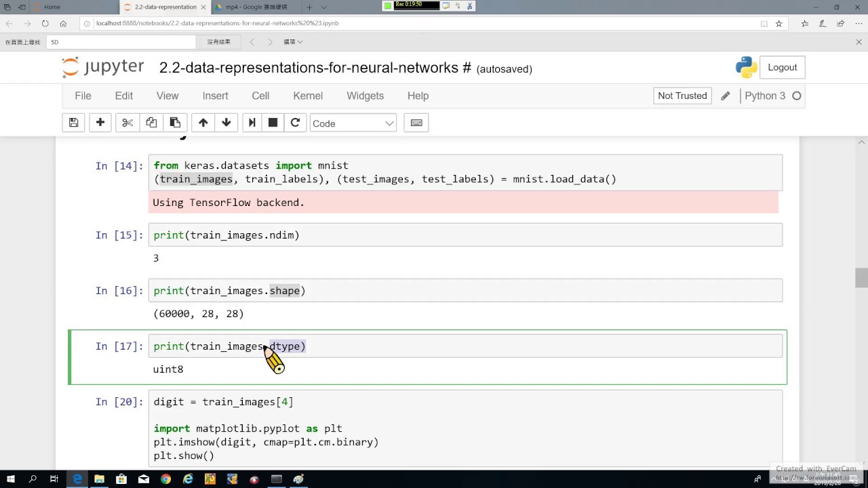Go to next find result
The width and height of the screenshot is (868, 488).
[x=270, y=42]
